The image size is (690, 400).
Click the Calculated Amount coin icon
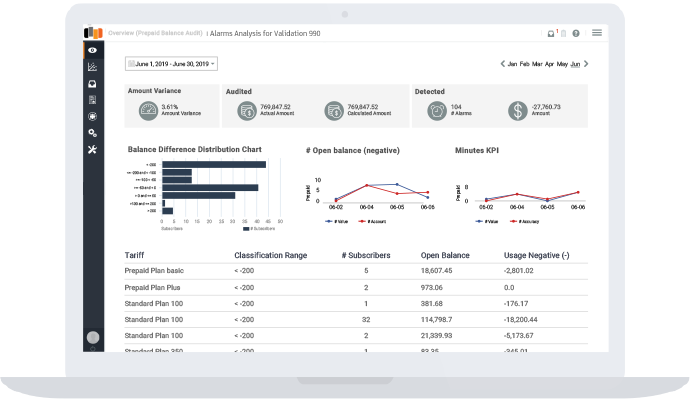tap(334, 111)
